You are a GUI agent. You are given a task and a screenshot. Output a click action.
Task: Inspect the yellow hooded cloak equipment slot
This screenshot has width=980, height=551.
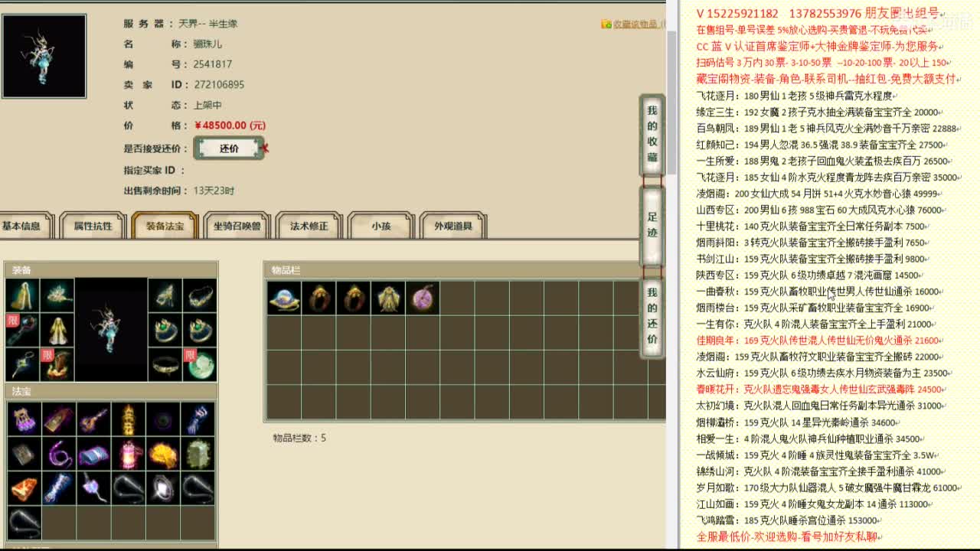pos(23,295)
